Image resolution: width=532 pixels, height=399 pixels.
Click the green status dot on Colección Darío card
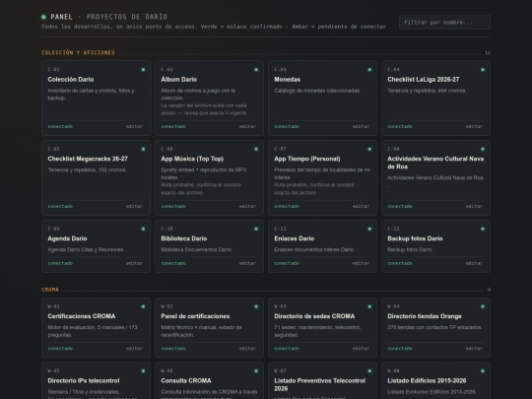point(143,70)
